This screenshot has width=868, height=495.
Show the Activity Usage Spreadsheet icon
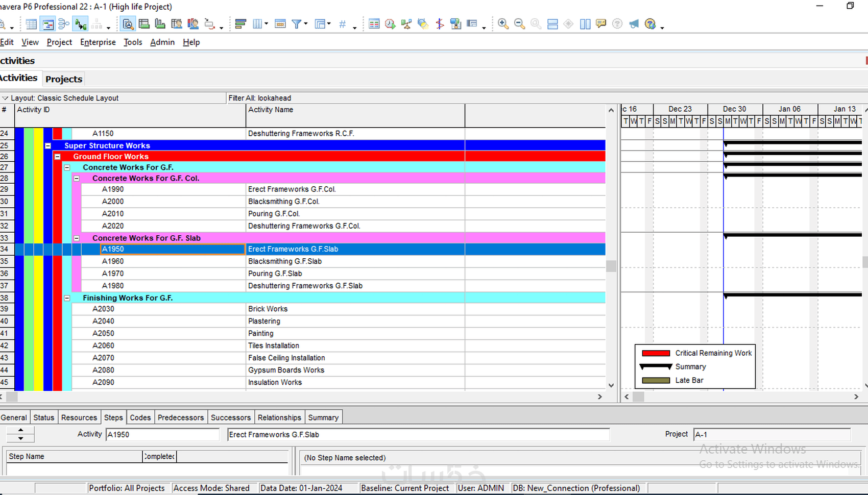144,24
